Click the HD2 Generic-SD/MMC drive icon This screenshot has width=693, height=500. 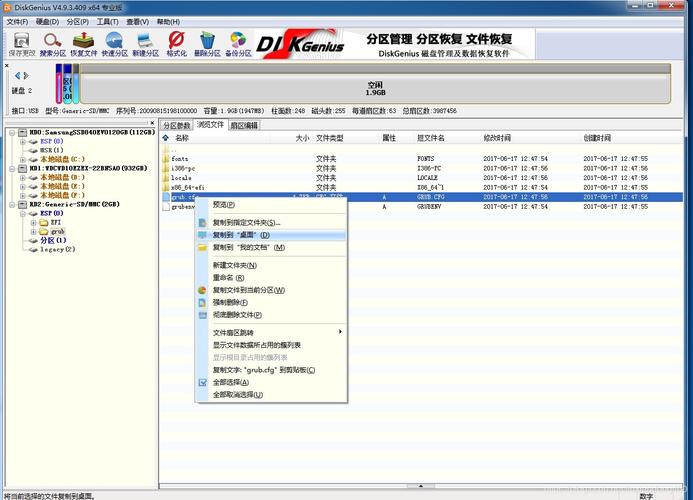tap(23, 204)
